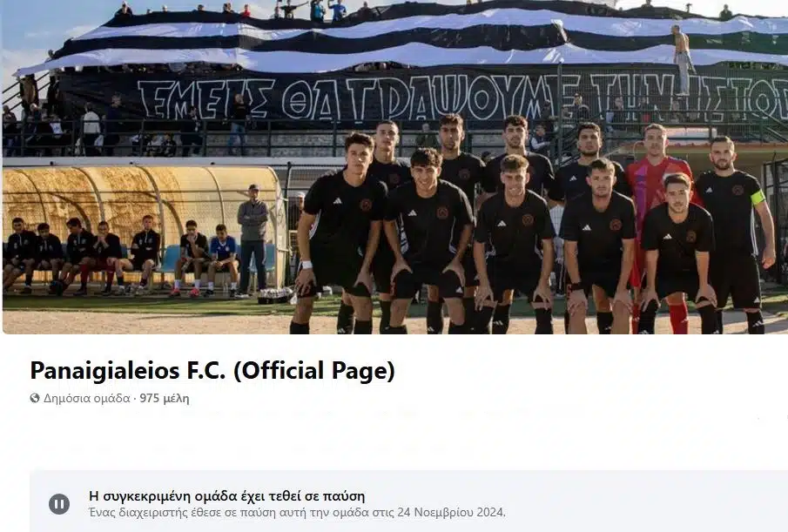Screen dimensions: 788x532
Task: Click the pause icon in the notice
Action: 59,504
